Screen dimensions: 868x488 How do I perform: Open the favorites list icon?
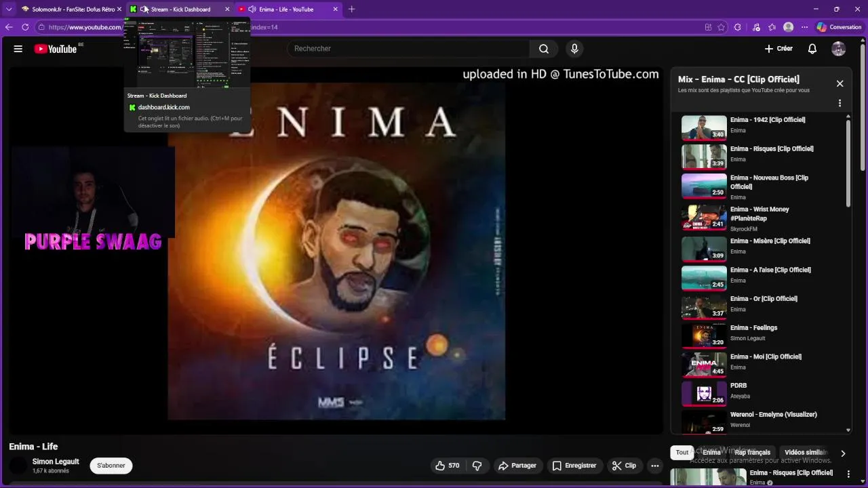(x=772, y=27)
